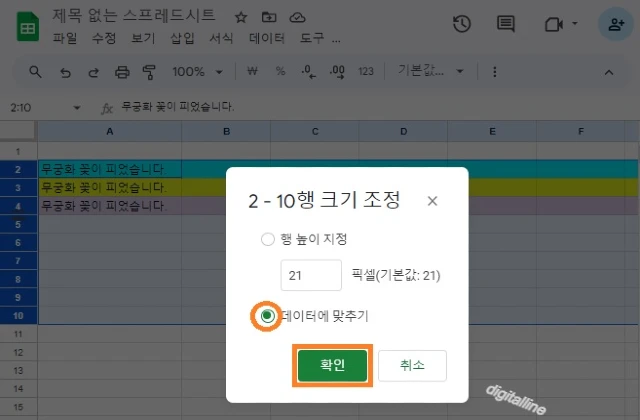Open more number formats 123
Screen dimensions: 640x420
point(366,72)
